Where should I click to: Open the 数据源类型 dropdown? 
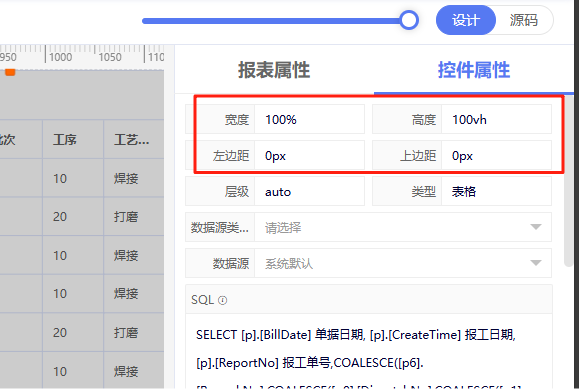[x=403, y=227]
